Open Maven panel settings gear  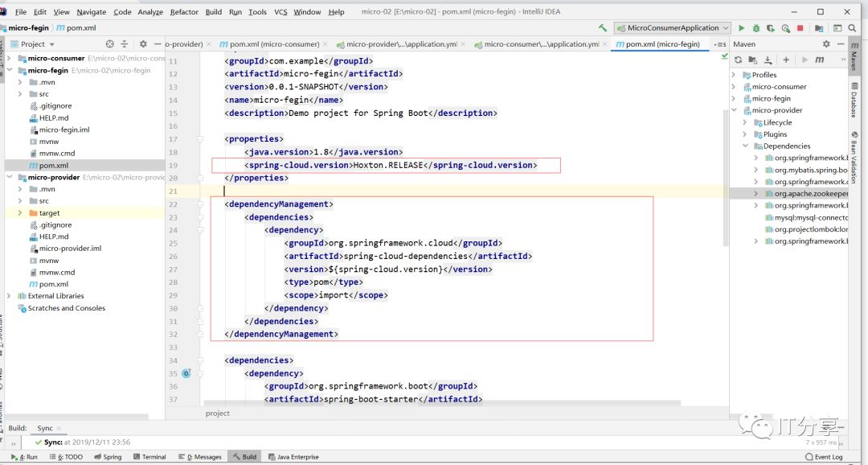pos(826,43)
